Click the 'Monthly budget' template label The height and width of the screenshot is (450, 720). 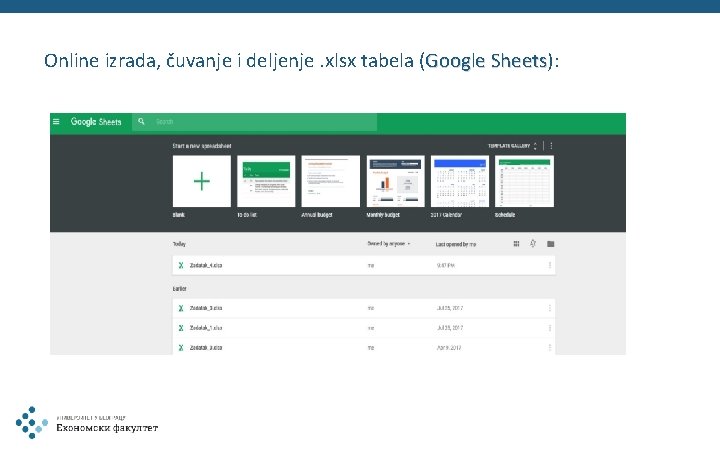(x=383, y=215)
